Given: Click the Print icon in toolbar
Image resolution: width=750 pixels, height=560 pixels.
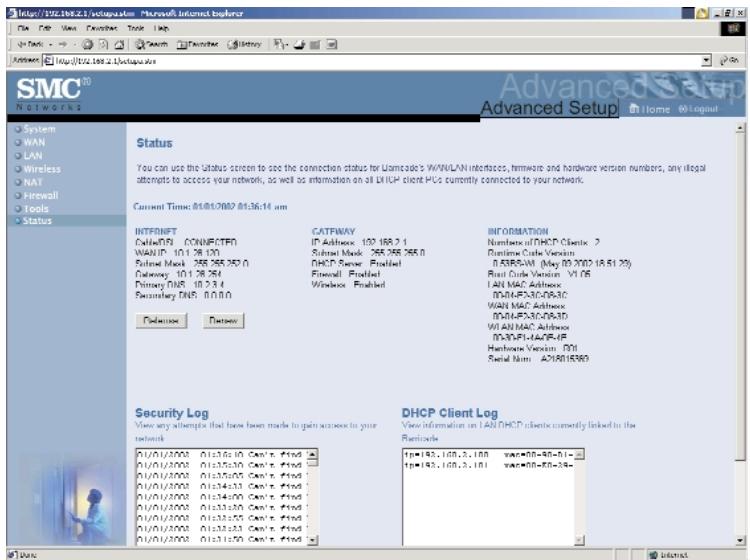Looking at the screenshot, I should [299, 44].
